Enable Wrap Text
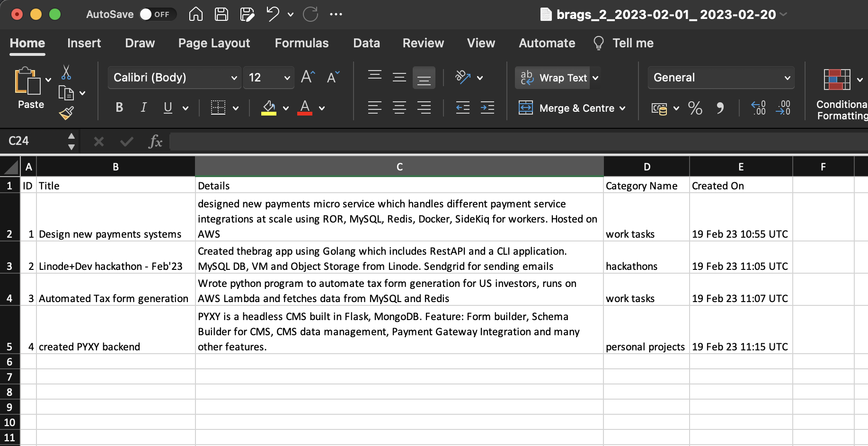This screenshot has height=446, width=868. 557,78
